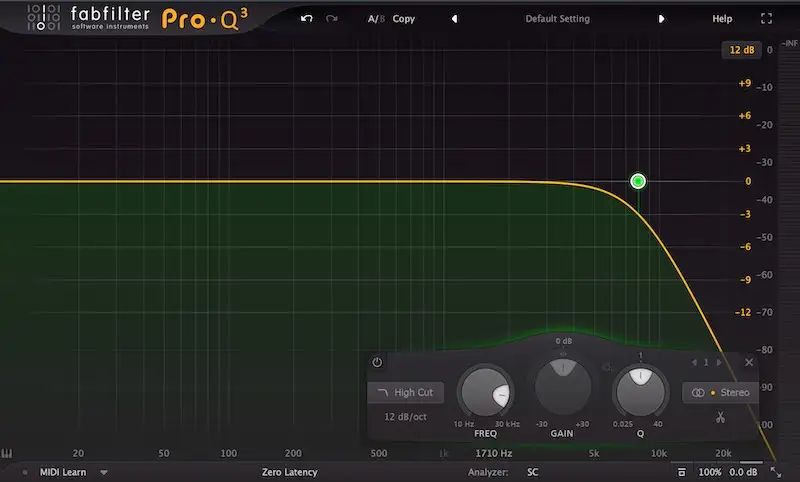The image size is (800, 482).
Task: Click the redo arrow icon
Action: pyautogui.click(x=331, y=19)
